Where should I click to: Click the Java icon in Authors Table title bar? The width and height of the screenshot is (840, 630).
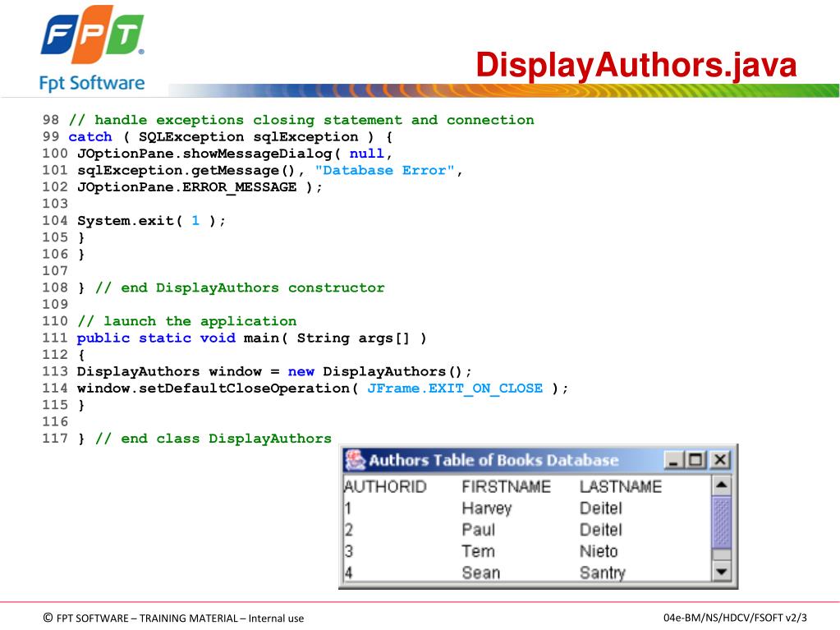355,460
